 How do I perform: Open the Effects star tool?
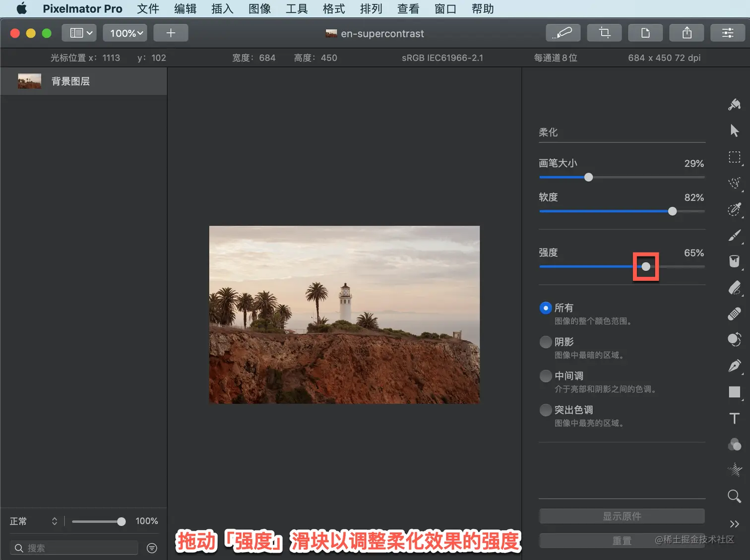click(735, 469)
